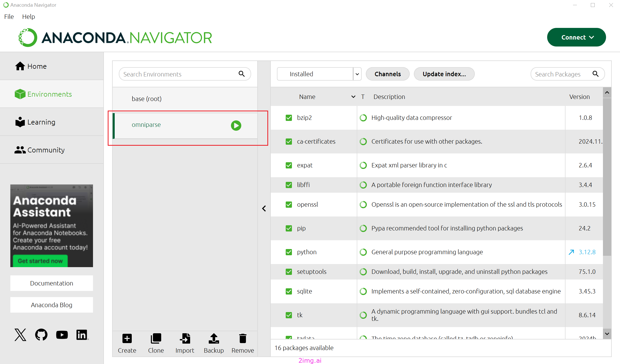Open the GitHub icon link
The image size is (620, 364).
41,335
